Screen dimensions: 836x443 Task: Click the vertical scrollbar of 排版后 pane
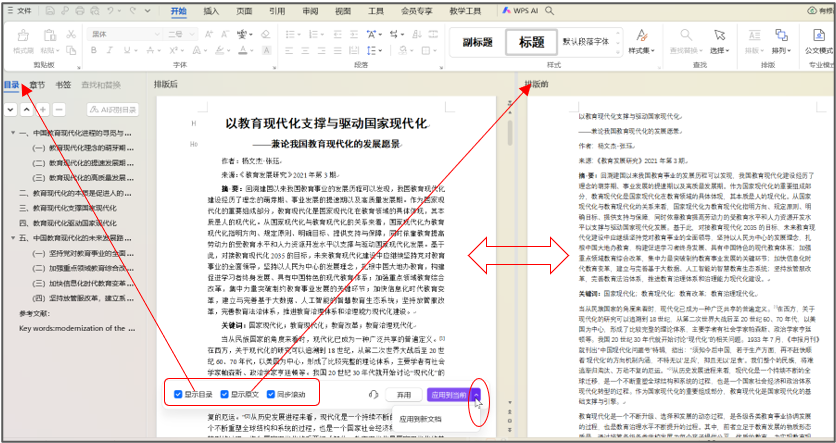509,133
